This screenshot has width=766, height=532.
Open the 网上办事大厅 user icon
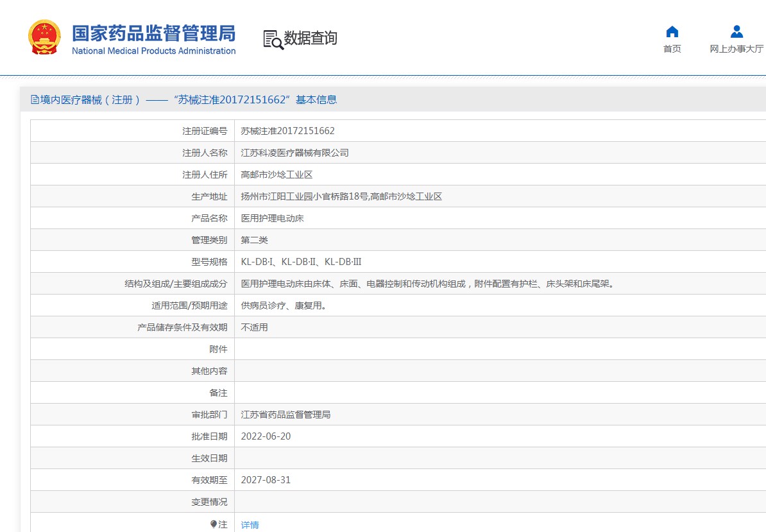coord(736,31)
